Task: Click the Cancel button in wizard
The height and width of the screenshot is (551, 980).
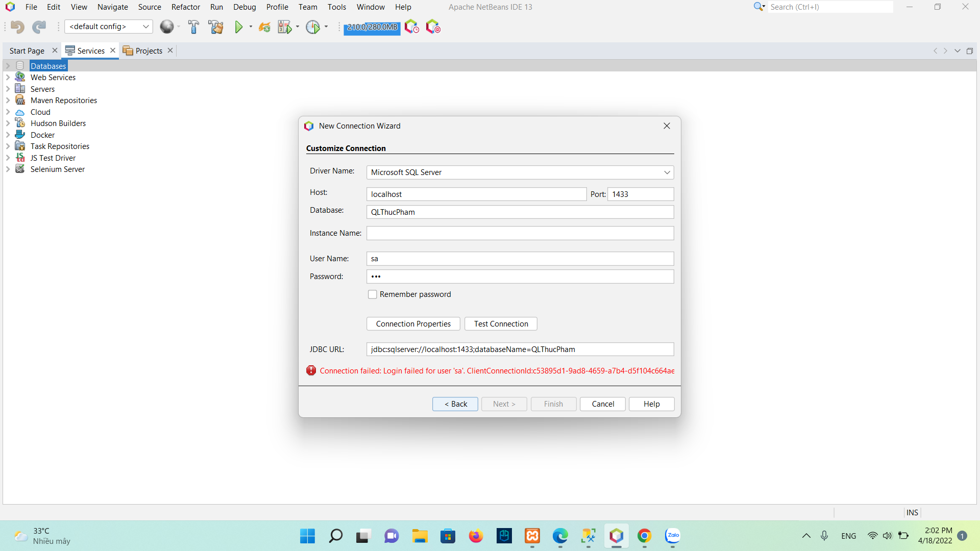Action: coord(603,404)
